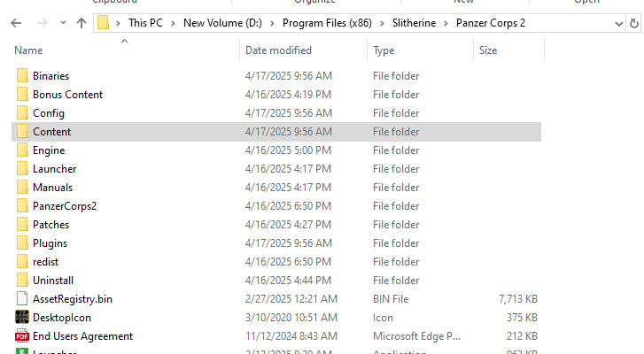
Task: Click the DesktopIcon file icon
Action: point(22,317)
